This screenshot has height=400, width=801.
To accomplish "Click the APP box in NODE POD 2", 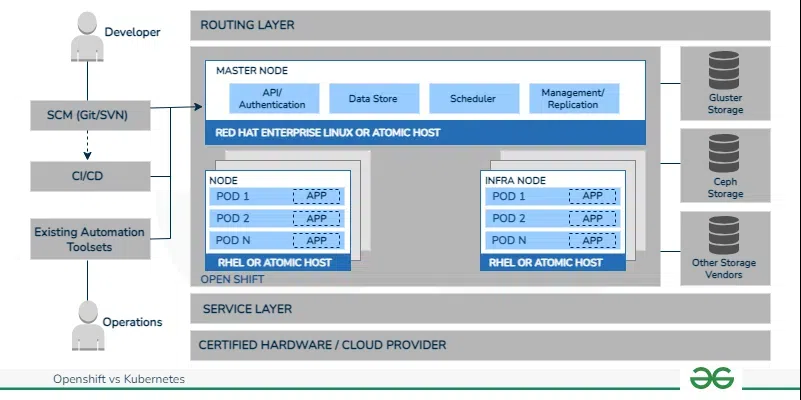I will coord(317,219).
